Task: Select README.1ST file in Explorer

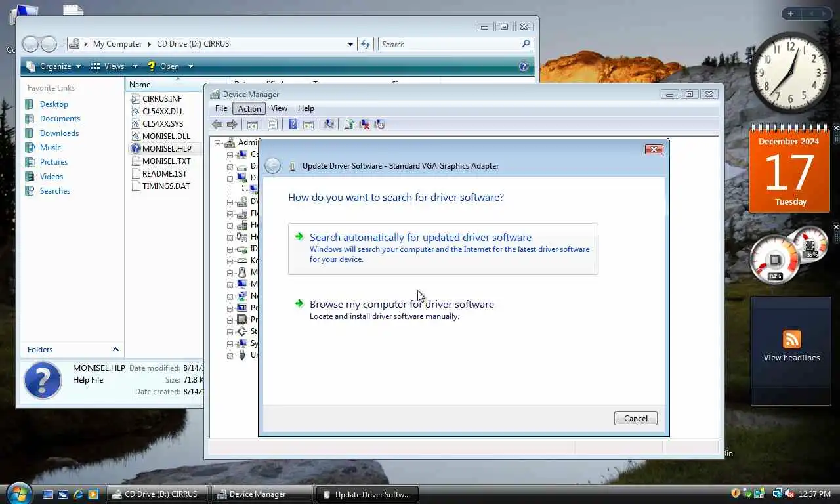Action: pyautogui.click(x=164, y=174)
